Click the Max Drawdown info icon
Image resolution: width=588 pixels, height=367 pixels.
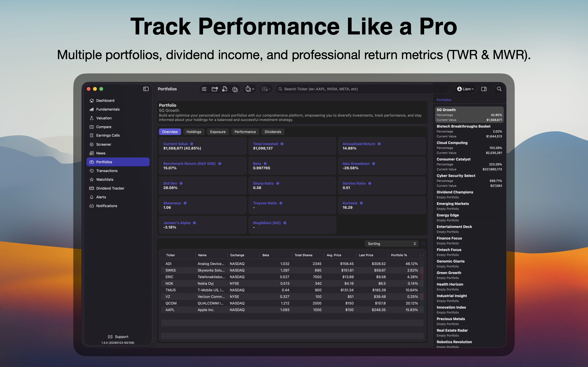pos(374,164)
